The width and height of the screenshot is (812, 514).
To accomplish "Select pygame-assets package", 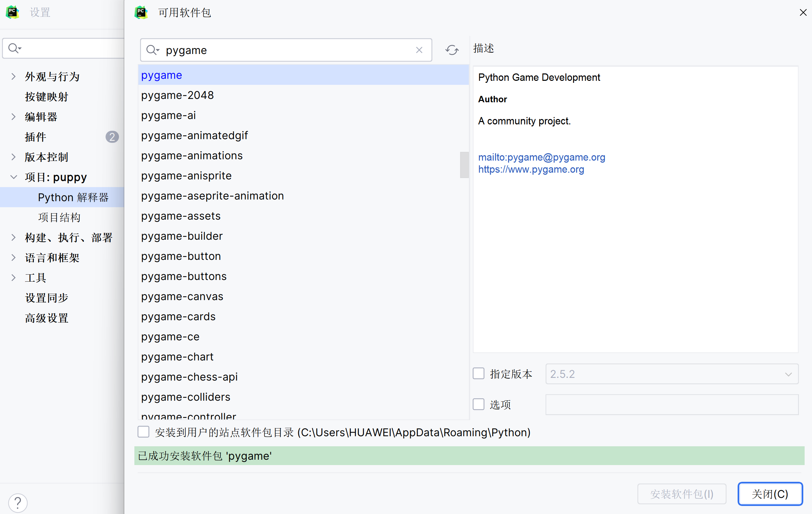I will 303,216.
